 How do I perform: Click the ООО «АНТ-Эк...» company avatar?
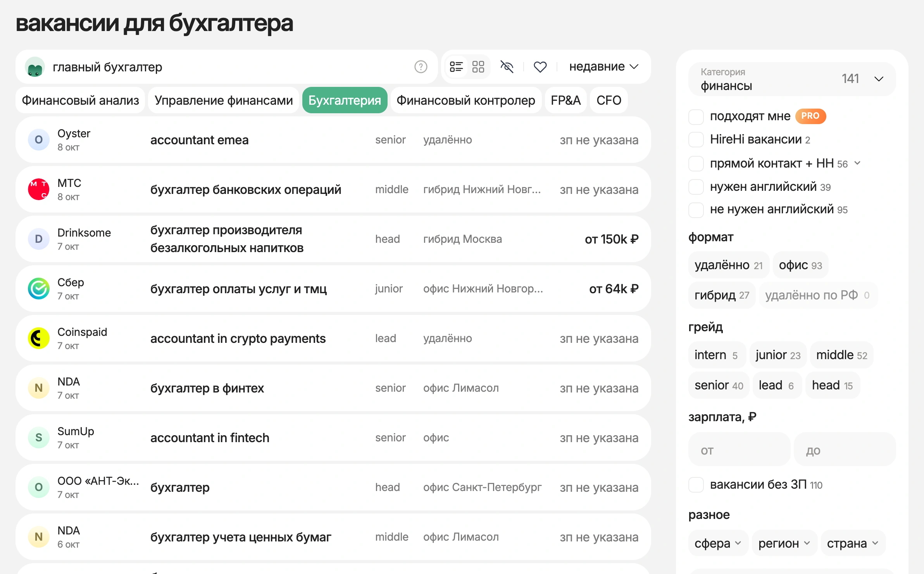(x=39, y=487)
